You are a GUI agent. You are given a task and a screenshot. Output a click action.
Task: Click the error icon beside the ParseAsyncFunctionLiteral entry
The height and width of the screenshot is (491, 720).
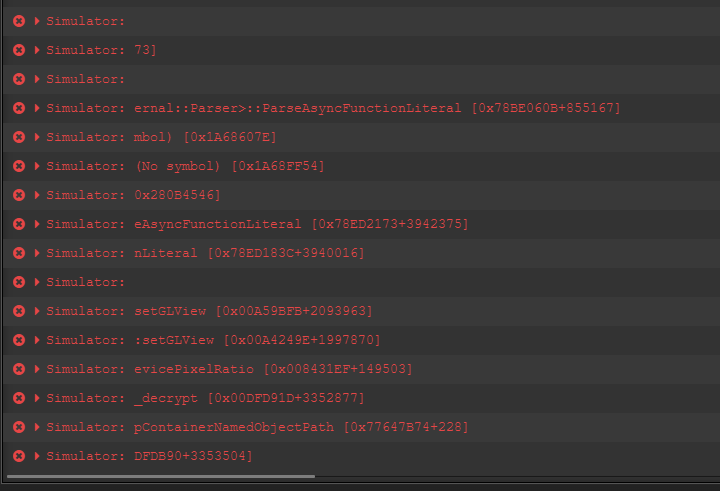pyautogui.click(x=19, y=108)
